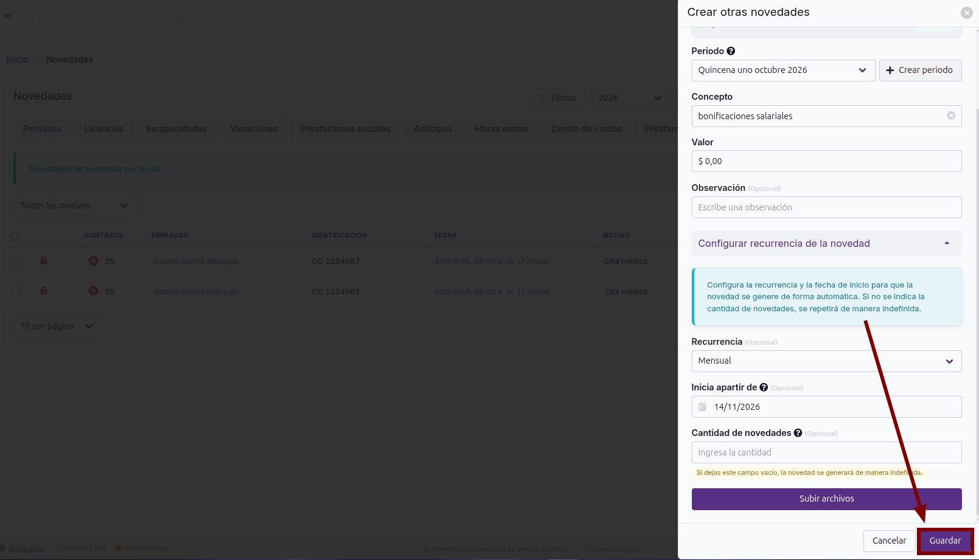
Task: Click the Cantidad de novedades input
Action: [x=826, y=452]
